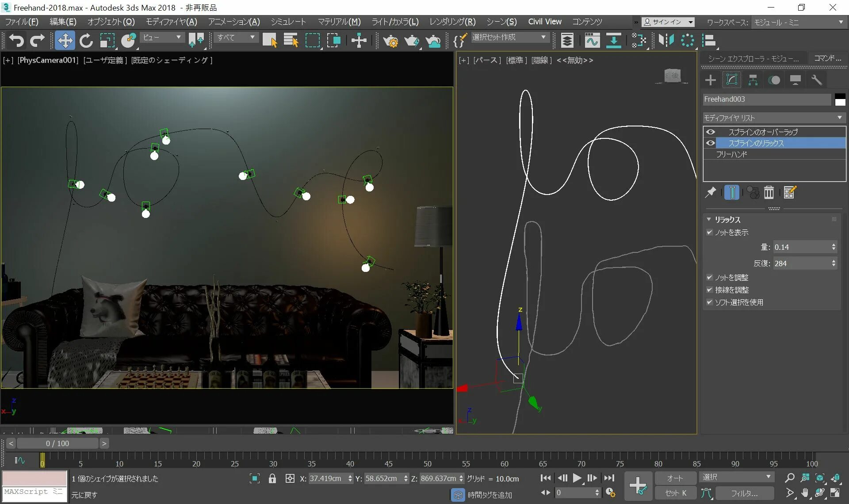Image resolution: width=849 pixels, height=504 pixels.
Task: Open the サインイン dropdown
Action: (x=668, y=22)
